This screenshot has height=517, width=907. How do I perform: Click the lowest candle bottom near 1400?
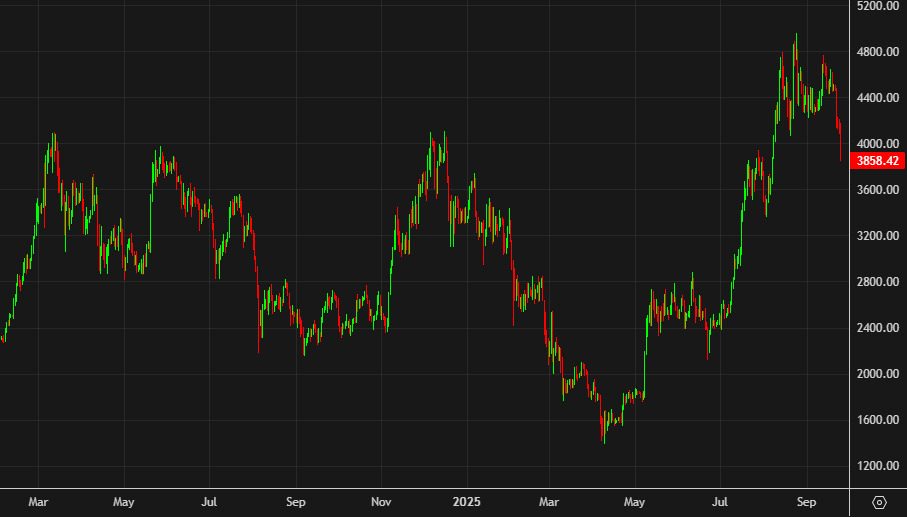(x=603, y=440)
